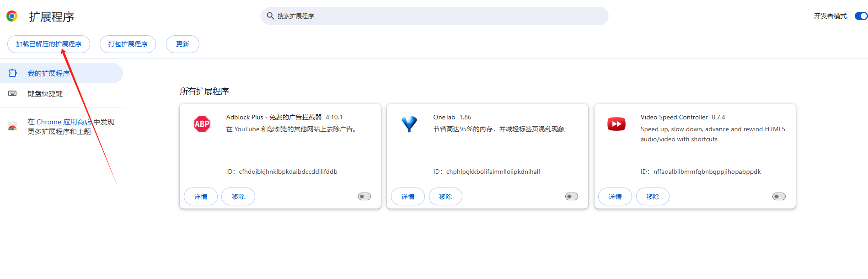Click 打包扩展程序 button

tap(128, 44)
